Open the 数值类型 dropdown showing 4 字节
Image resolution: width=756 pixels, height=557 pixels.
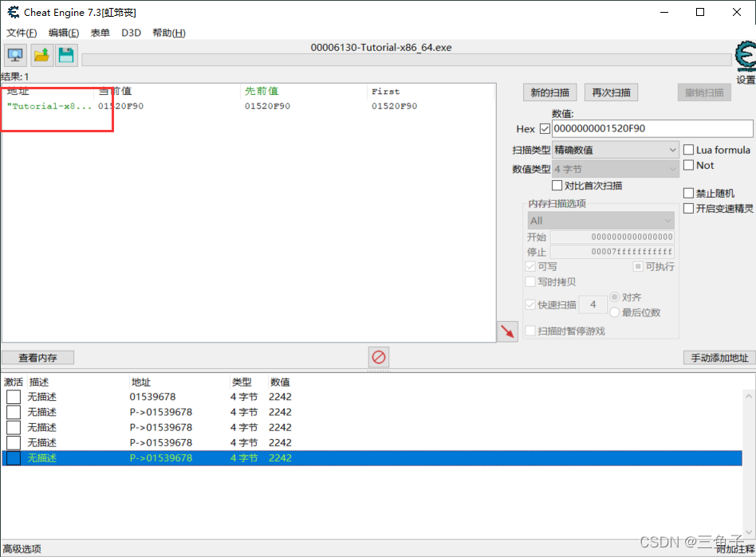[x=615, y=169]
